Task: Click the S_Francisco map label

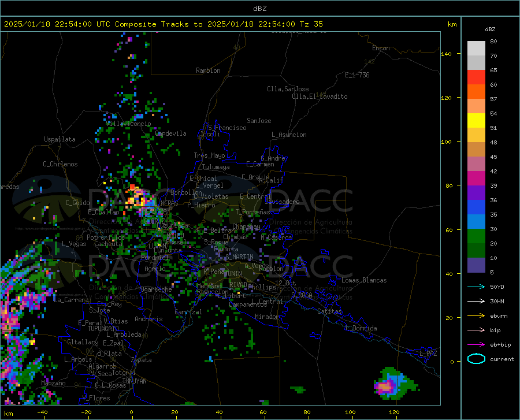Action: (x=227, y=128)
